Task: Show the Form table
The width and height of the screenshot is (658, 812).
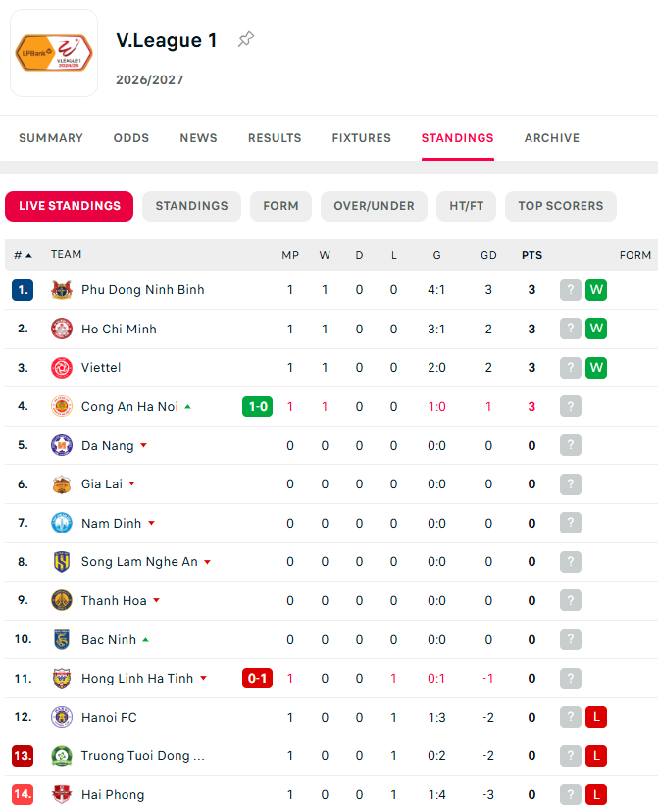Action: (280, 206)
